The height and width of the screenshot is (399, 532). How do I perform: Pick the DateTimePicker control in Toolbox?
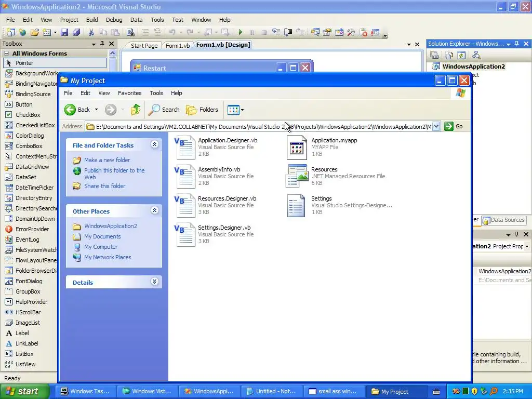pos(34,187)
